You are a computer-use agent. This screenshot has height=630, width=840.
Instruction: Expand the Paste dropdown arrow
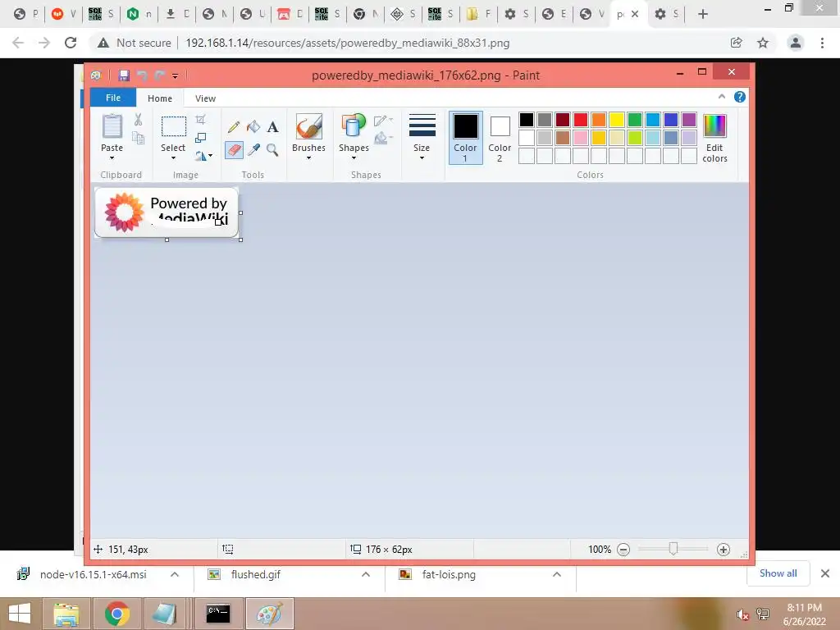[x=112, y=158]
